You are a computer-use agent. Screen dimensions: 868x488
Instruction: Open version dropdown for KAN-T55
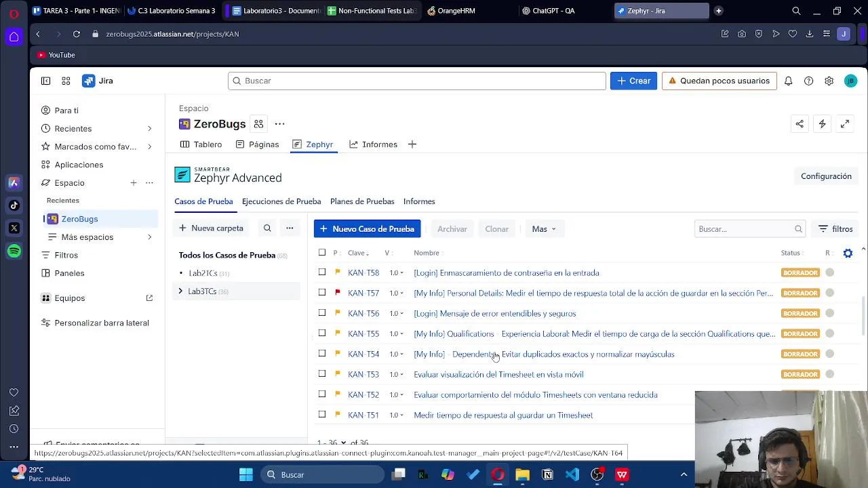click(397, 333)
